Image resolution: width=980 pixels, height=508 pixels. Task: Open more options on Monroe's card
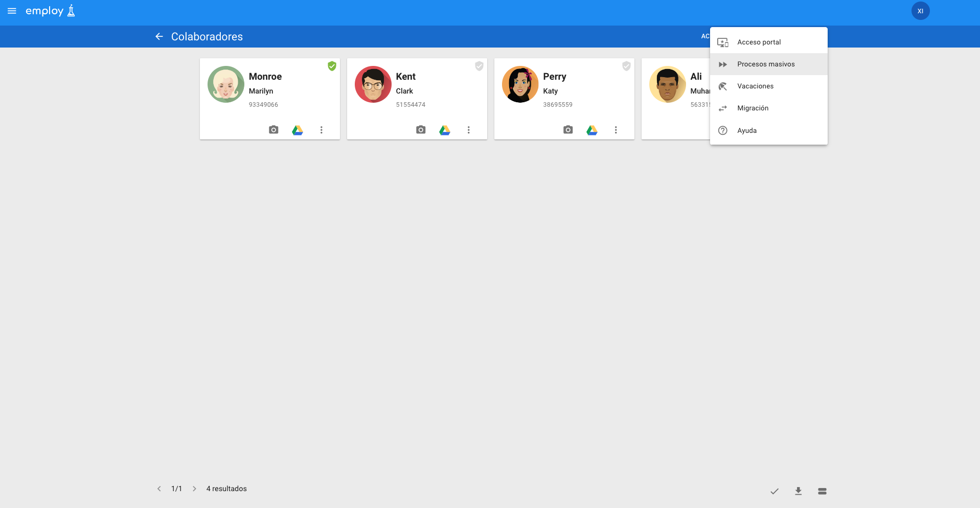pos(322,130)
